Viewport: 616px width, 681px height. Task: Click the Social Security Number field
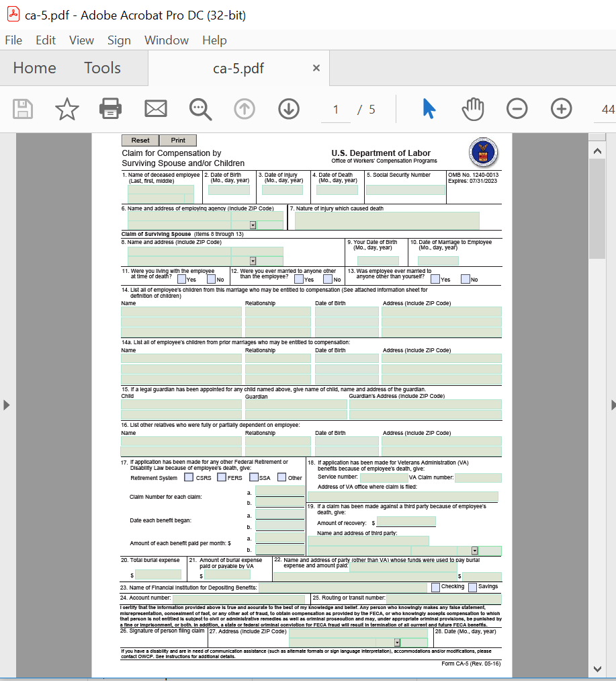click(405, 190)
